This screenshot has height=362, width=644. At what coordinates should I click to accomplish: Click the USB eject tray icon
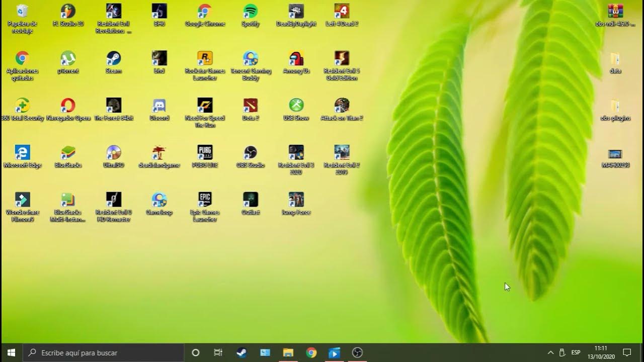tap(562, 352)
